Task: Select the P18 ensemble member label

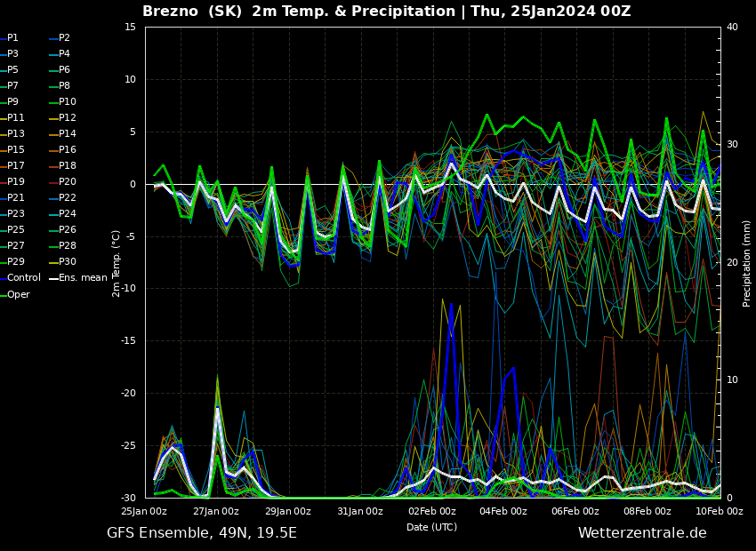Action: [68, 166]
